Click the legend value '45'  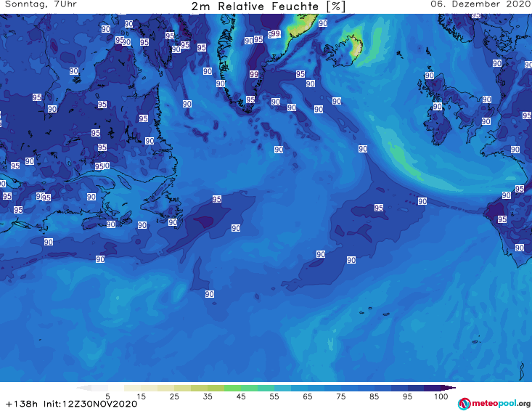coord(241,396)
